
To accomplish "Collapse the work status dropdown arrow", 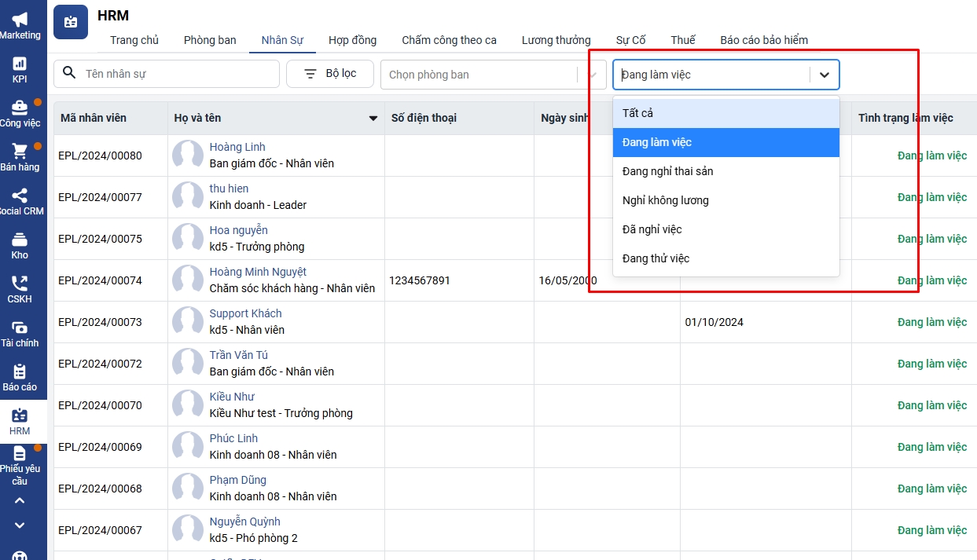I will click(x=824, y=75).
